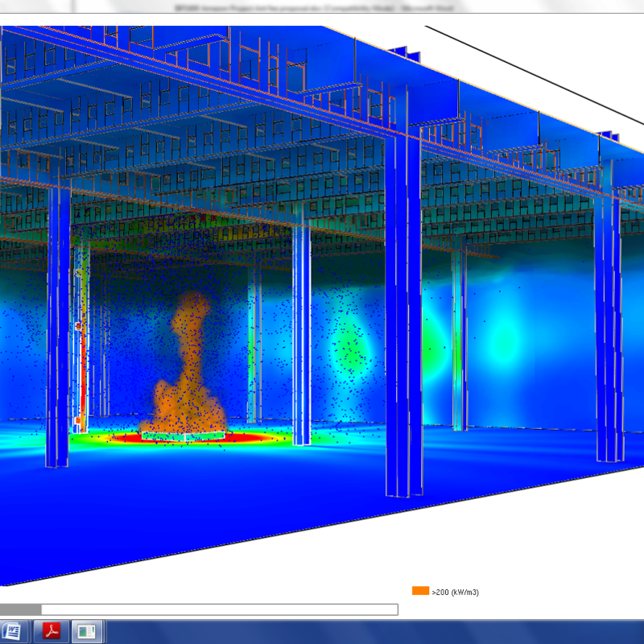Click the far right blue column
This screenshot has height=644, width=644.
[608, 322]
